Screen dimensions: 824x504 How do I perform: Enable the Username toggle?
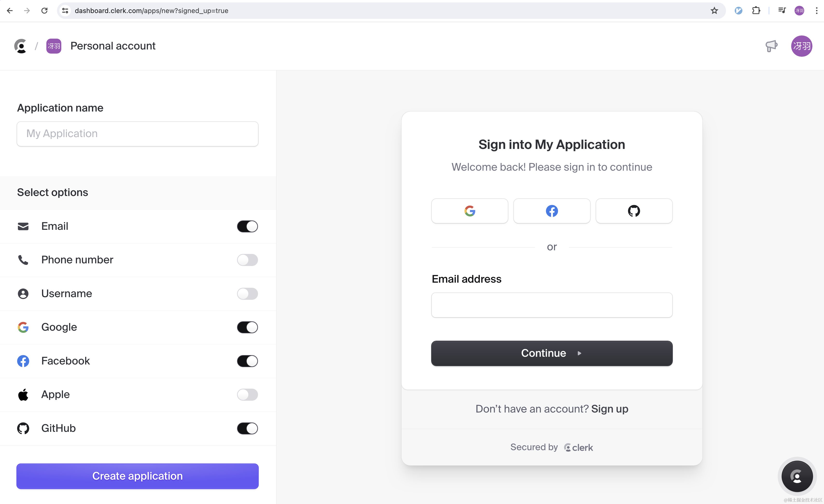pyautogui.click(x=247, y=294)
